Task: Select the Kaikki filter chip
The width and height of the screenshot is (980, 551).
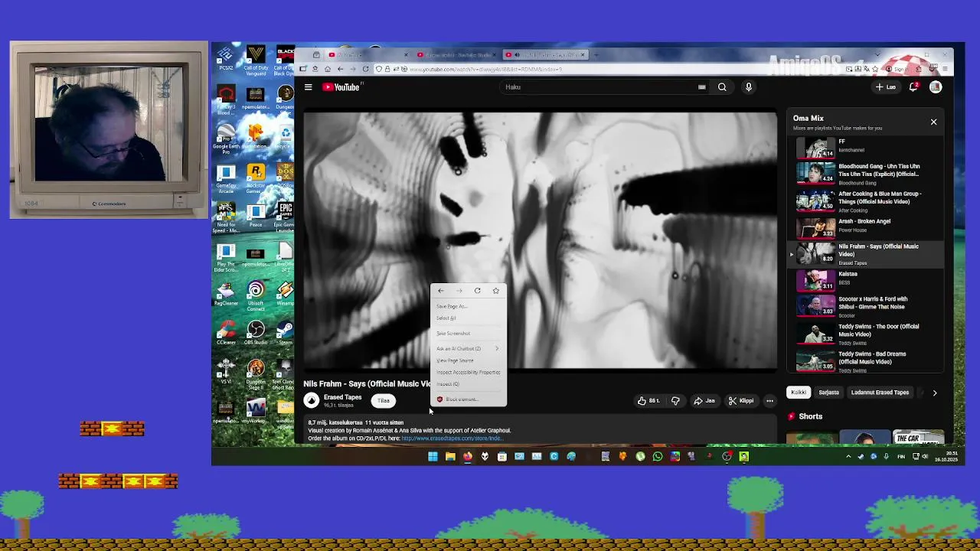Action: [799, 393]
